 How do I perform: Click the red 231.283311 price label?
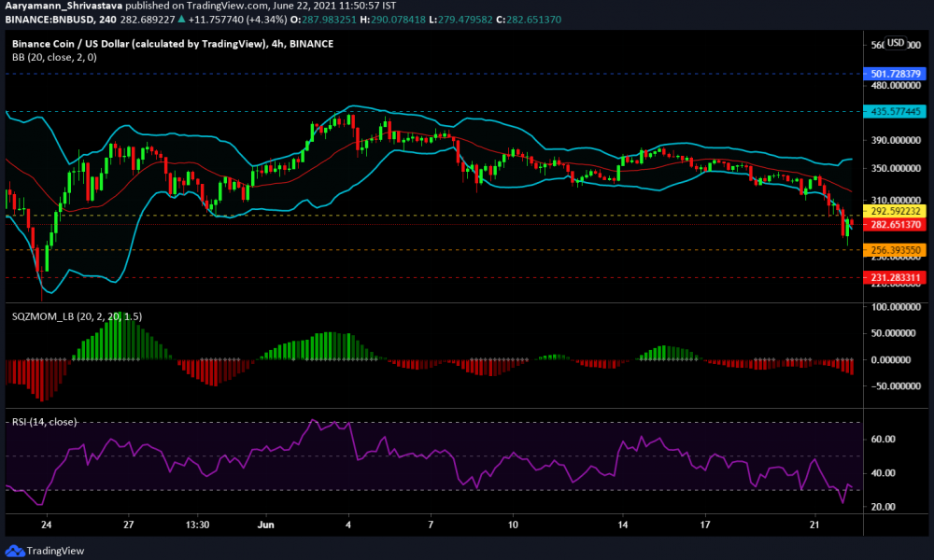point(895,277)
